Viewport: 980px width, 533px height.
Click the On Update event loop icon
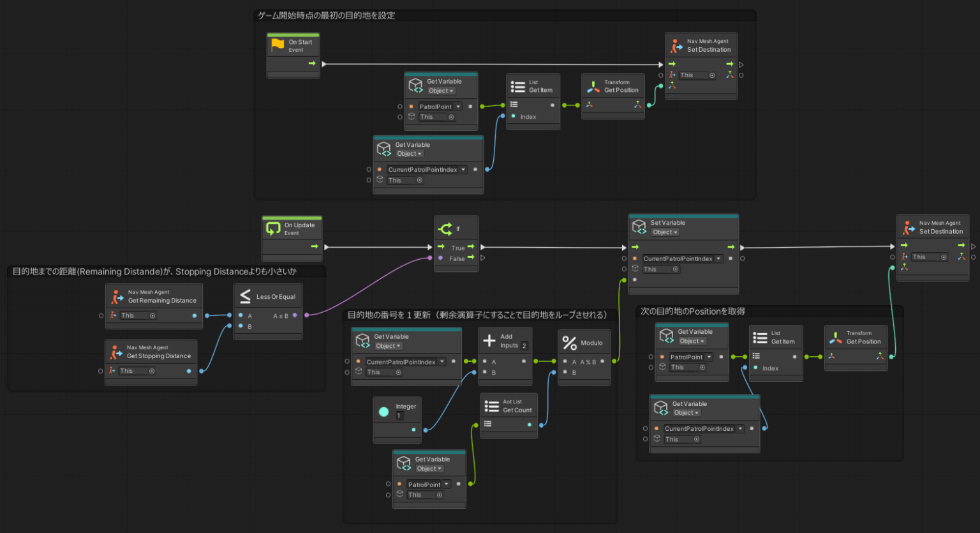pyautogui.click(x=272, y=227)
